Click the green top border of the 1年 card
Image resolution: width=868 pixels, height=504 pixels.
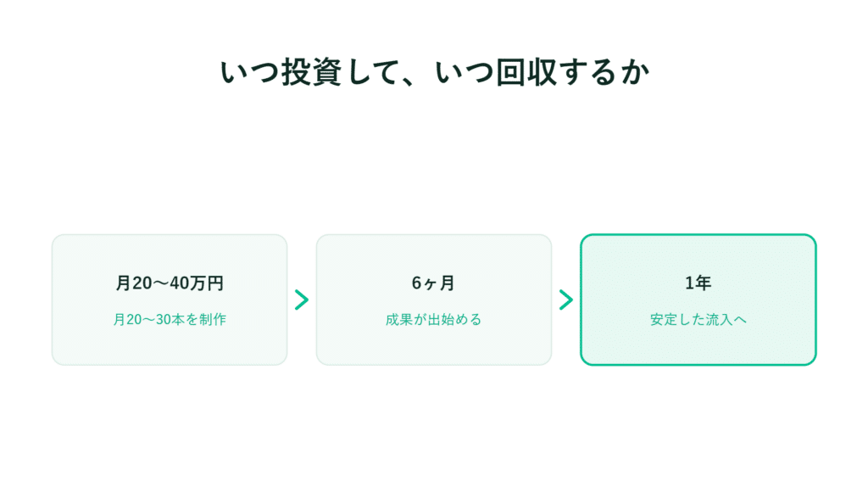tap(698, 235)
